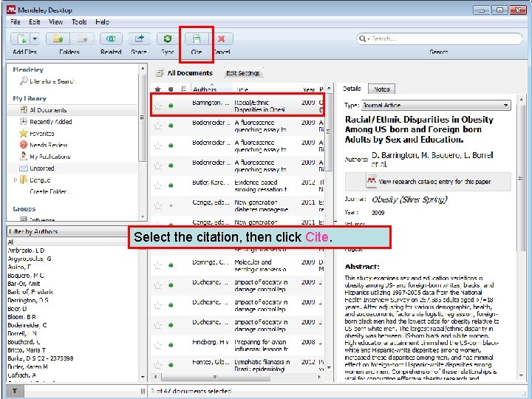Filter by author Barrington, D S
532x399 pixels.
click(28, 300)
